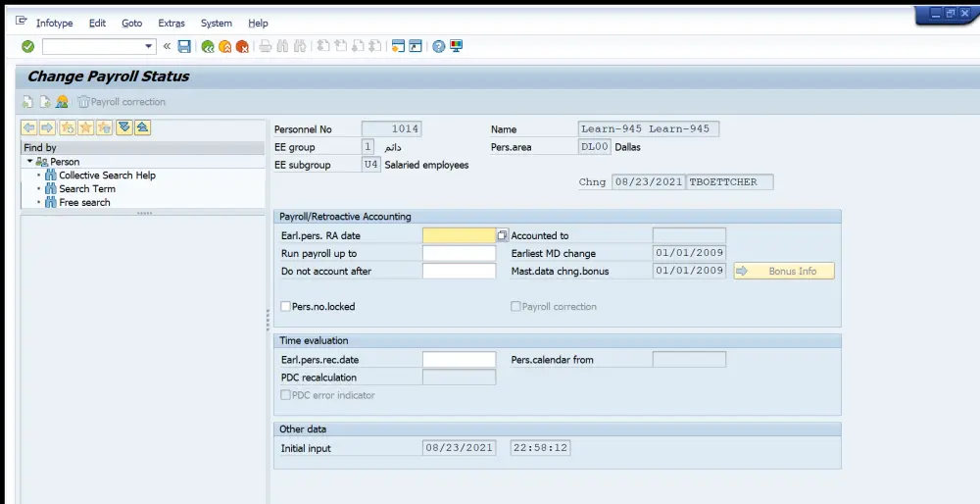Click the right arrow icon in the Find by toolbar
The width and height of the screenshot is (980, 504).
[47, 127]
